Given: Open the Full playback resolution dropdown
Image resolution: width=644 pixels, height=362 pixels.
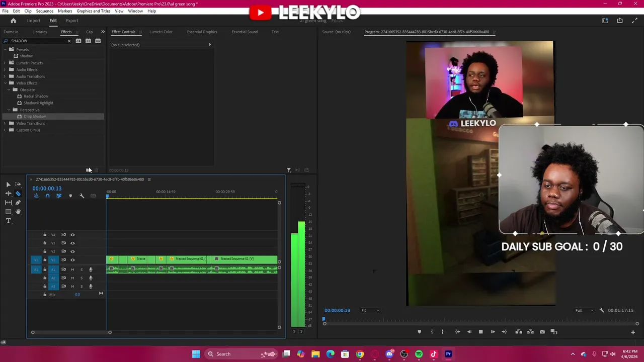Looking at the screenshot, I should click(x=585, y=310).
